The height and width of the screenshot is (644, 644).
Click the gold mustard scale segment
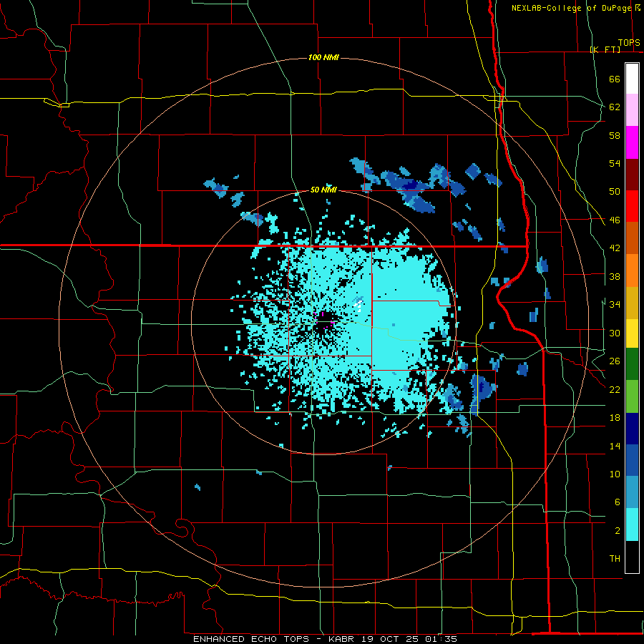tap(632, 303)
